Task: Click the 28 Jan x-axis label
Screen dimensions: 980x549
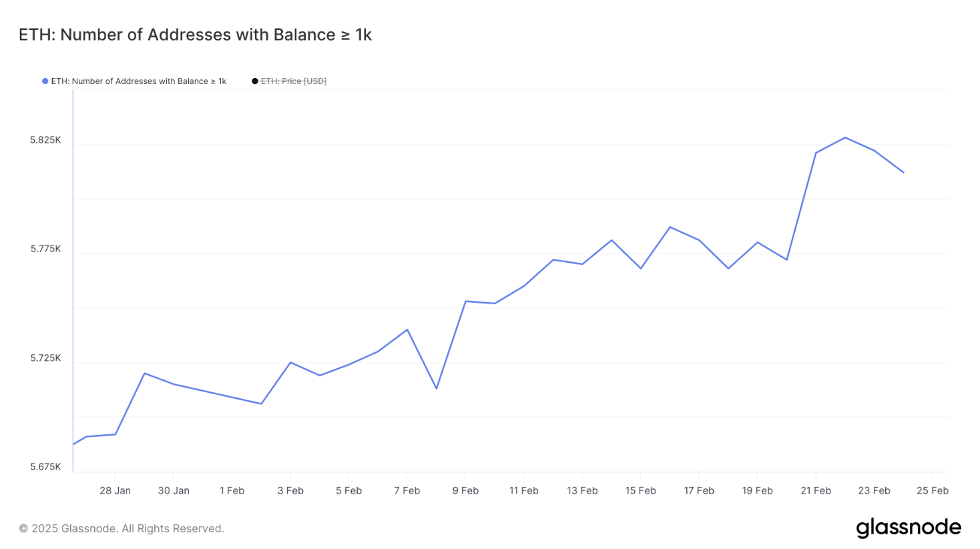Action: (115, 490)
